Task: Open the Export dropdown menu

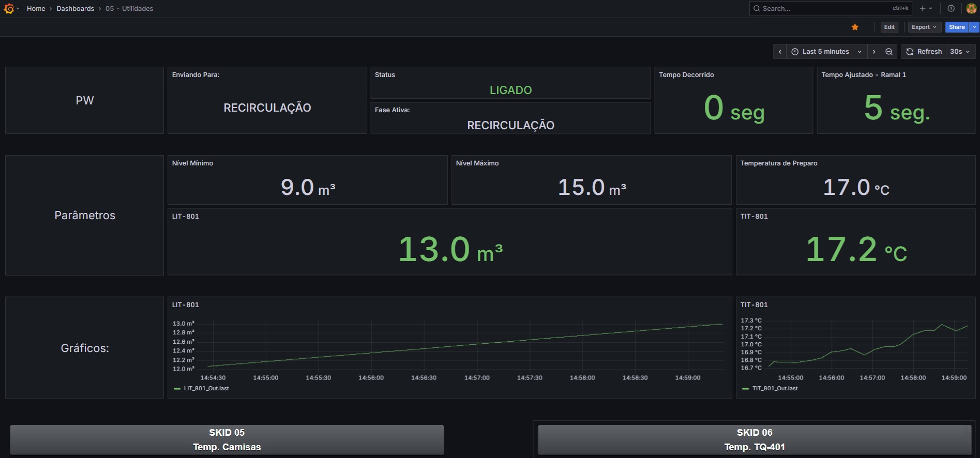Action: [x=924, y=27]
